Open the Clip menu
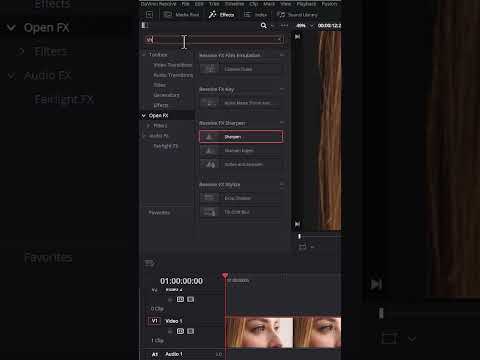The width and height of the screenshot is (480, 360). point(254,4)
